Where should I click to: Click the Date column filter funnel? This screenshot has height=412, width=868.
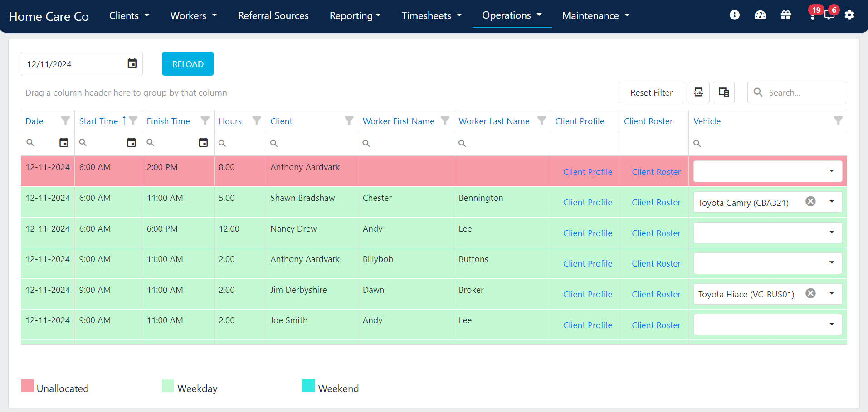(66, 120)
